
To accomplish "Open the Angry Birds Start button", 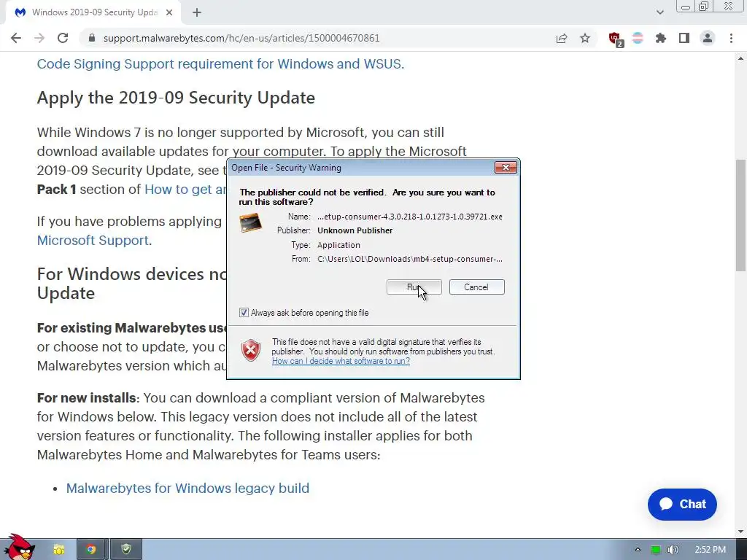I will tap(19, 548).
